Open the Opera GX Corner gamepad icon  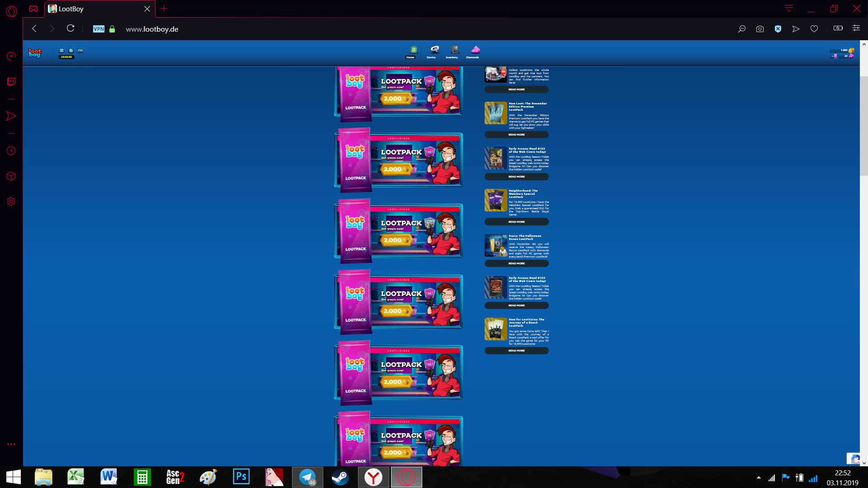point(33,9)
